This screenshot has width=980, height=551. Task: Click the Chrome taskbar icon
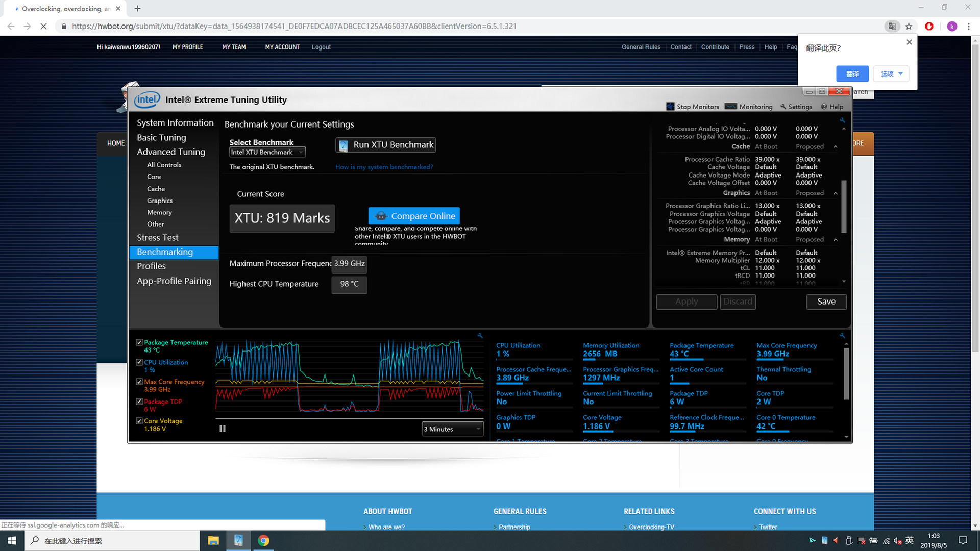click(x=263, y=540)
